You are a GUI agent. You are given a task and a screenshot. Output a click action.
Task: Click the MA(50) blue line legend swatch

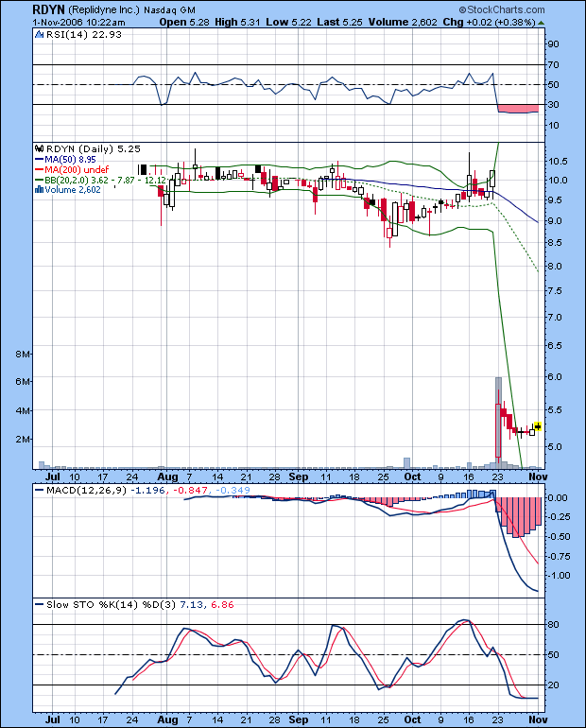click(40, 159)
